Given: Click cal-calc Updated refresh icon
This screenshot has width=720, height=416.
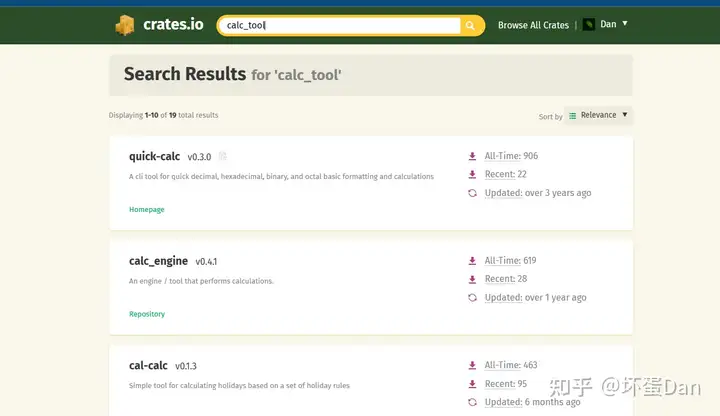Looking at the screenshot, I should pyautogui.click(x=472, y=402).
